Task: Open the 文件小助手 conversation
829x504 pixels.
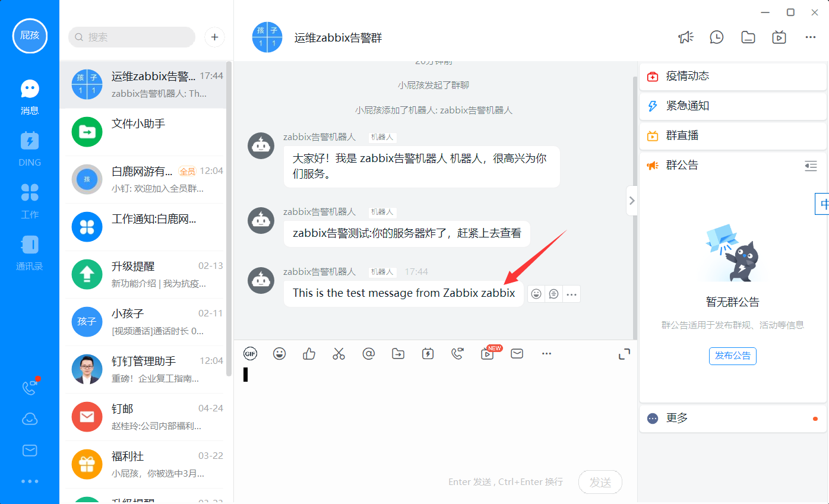Action: pos(143,132)
